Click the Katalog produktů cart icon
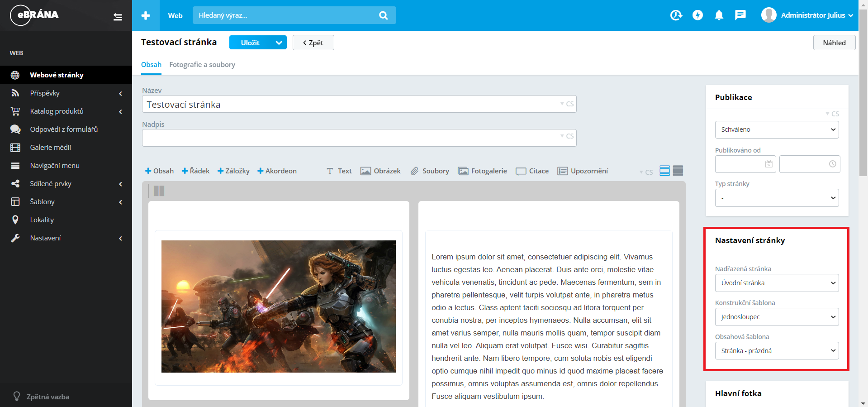This screenshot has height=407, width=868. tap(15, 111)
